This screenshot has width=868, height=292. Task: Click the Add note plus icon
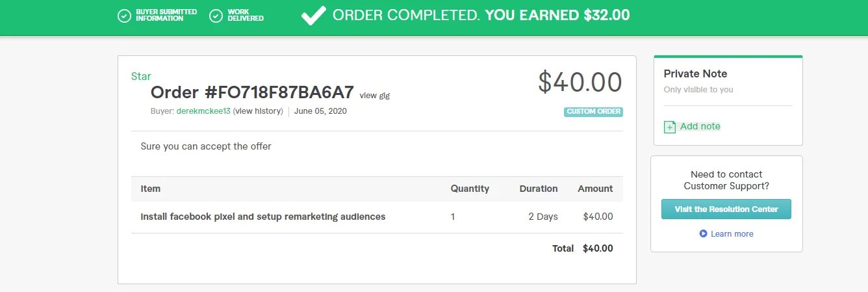point(670,127)
